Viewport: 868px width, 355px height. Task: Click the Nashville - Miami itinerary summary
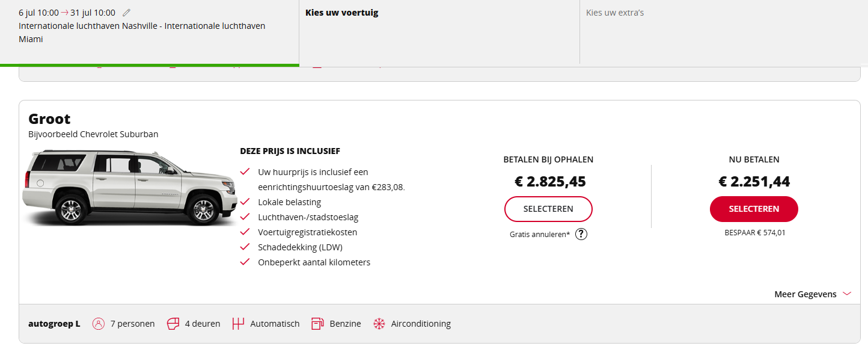[142, 32]
